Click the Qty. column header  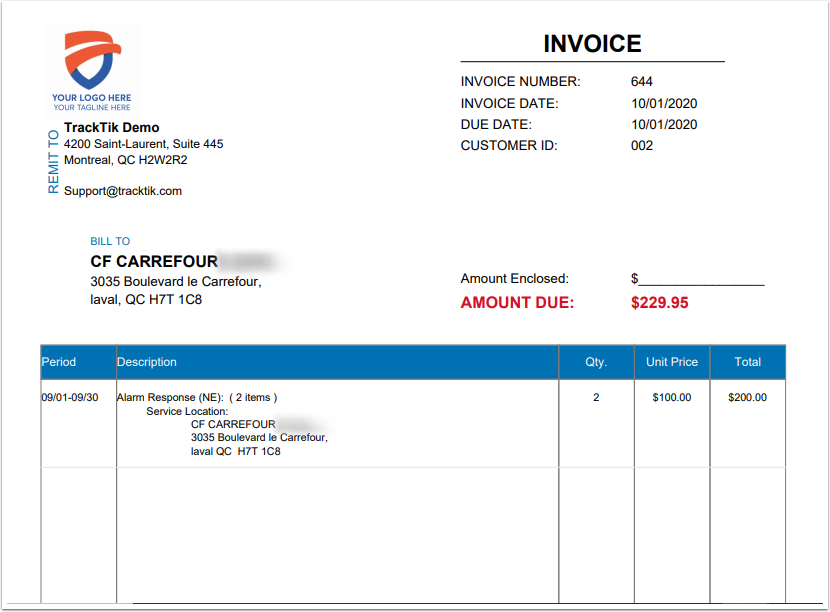coord(596,362)
